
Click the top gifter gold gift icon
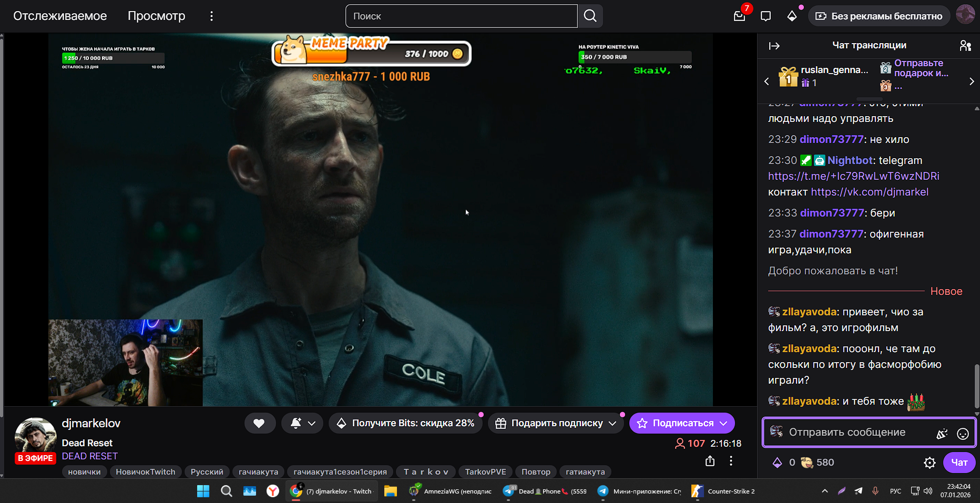(x=788, y=77)
